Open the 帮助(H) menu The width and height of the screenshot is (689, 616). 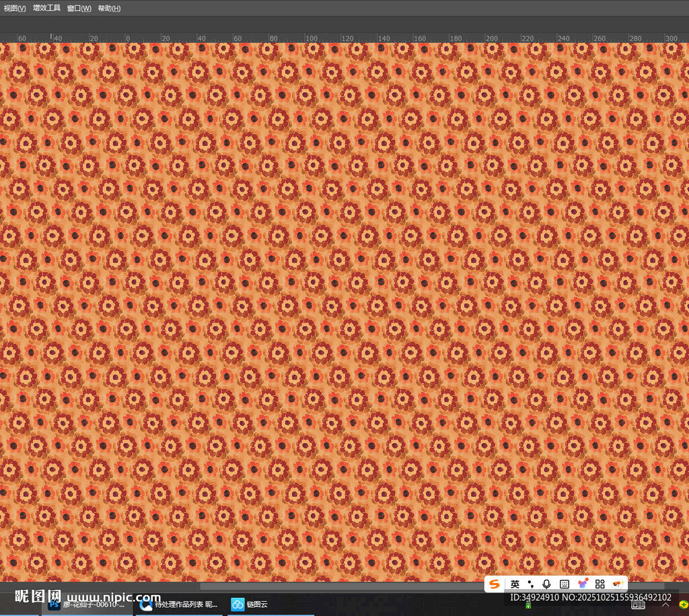click(109, 8)
